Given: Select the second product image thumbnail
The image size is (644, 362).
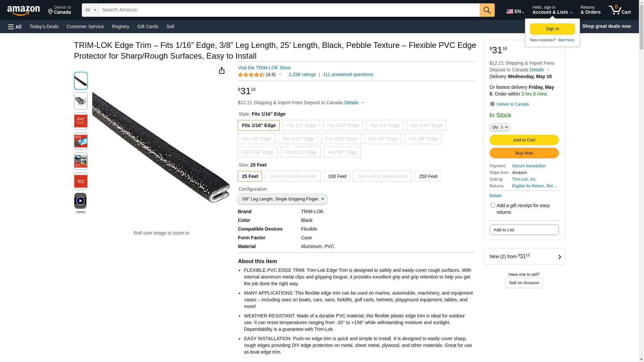Looking at the screenshot, I should [x=80, y=101].
